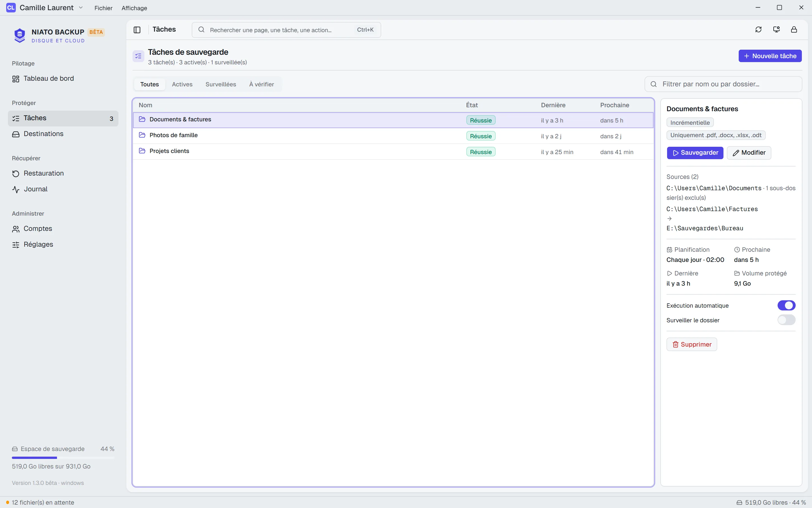This screenshot has width=812, height=508.
Task: Click magnifier icon in filter field
Action: 654,84
